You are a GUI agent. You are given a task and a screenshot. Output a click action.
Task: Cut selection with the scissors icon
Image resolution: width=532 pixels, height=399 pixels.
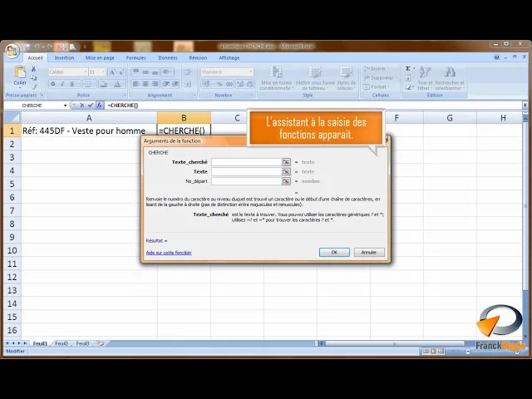33,69
